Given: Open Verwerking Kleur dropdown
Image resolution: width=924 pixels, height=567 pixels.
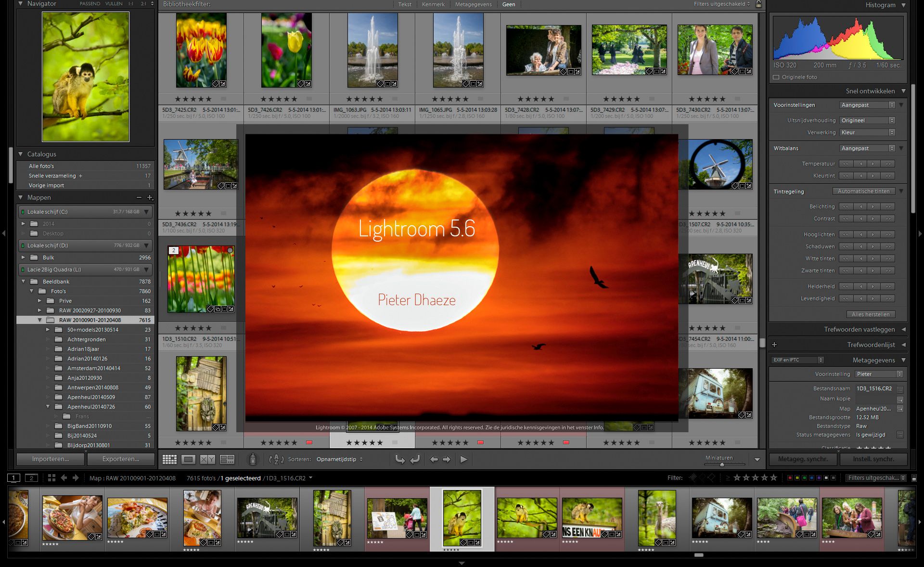Looking at the screenshot, I should pos(867,132).
